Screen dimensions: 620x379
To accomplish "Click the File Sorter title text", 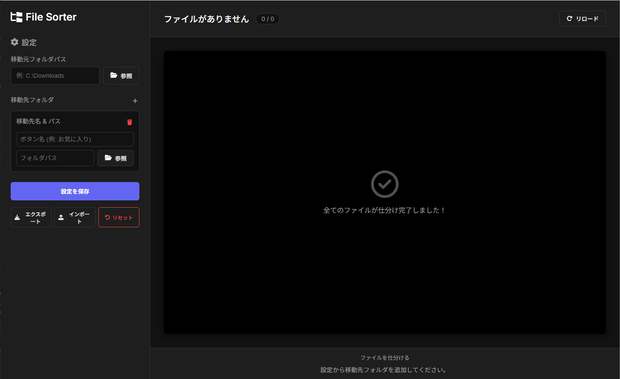I will click(51, 17).
